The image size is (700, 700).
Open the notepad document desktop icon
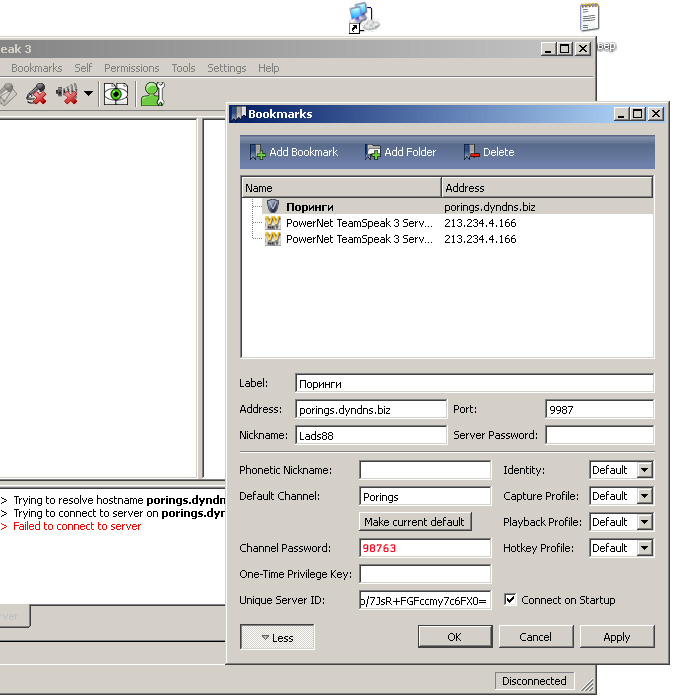[x=589, y=17]
